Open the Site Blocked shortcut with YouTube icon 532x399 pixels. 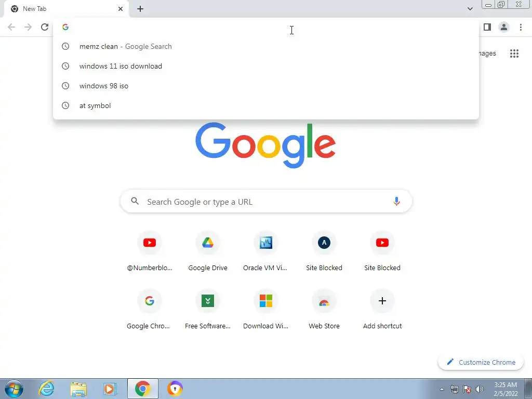382,251
